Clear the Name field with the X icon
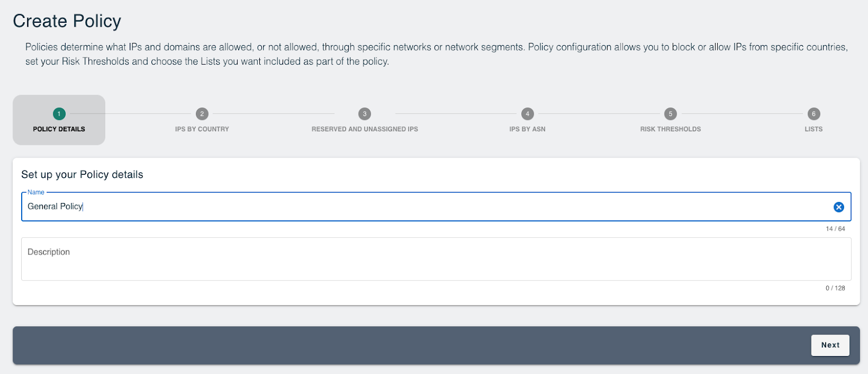Screen dimensions: 868x374 (x=839, y=207)
